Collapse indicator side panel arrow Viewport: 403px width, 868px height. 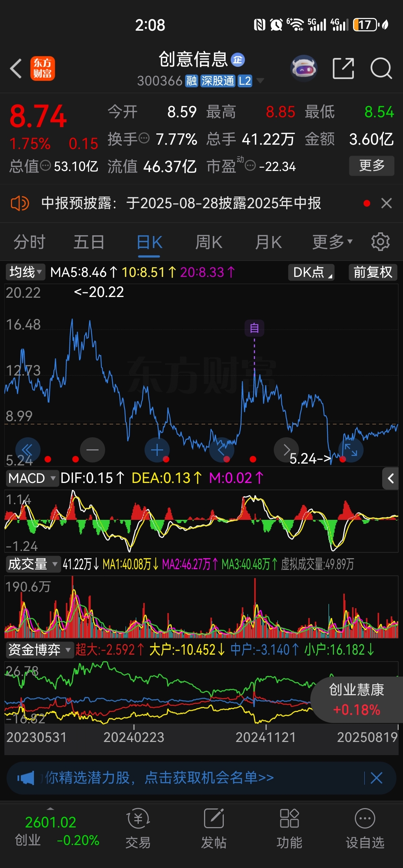pyautogui.click(x=391, y=478)
